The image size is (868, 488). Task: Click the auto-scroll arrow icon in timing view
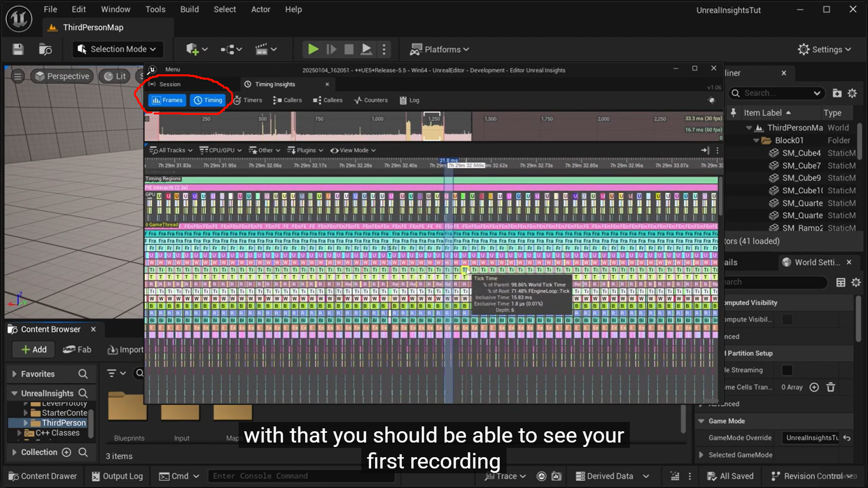click(705, 151)
